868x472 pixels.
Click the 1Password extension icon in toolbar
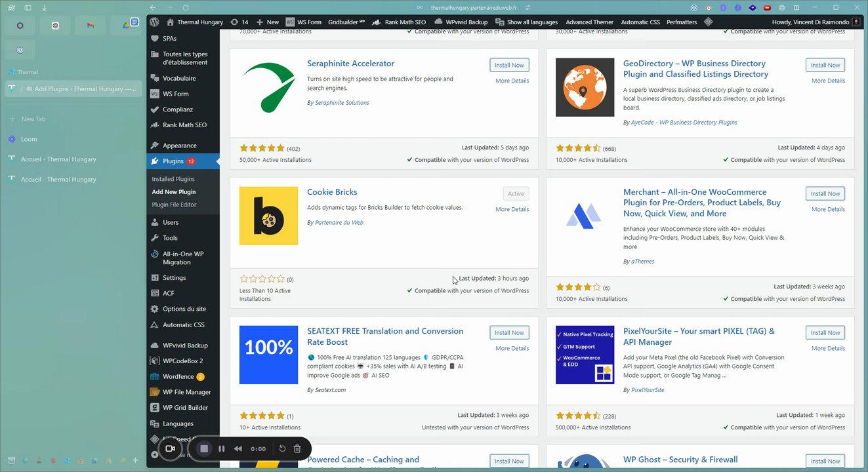click(695, 8)
